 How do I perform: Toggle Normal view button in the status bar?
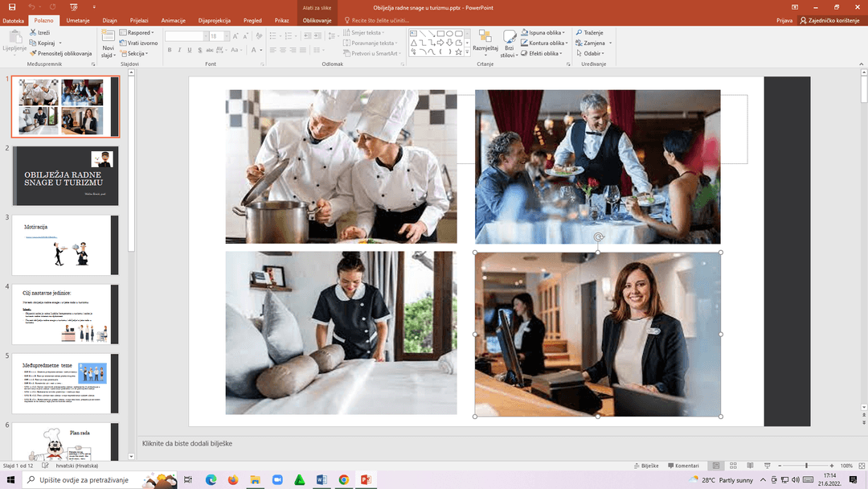[715, 466]
